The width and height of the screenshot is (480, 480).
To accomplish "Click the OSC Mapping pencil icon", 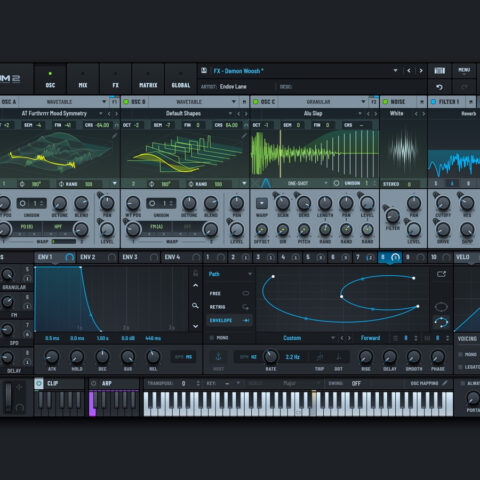I will pyautogui.click(x=445, y=383).
